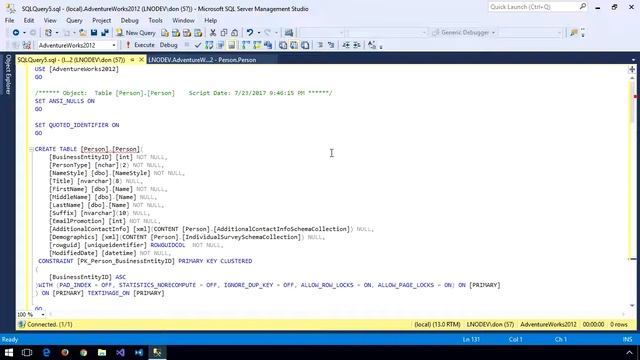Open the Window menu

click(x=183, y=20)
